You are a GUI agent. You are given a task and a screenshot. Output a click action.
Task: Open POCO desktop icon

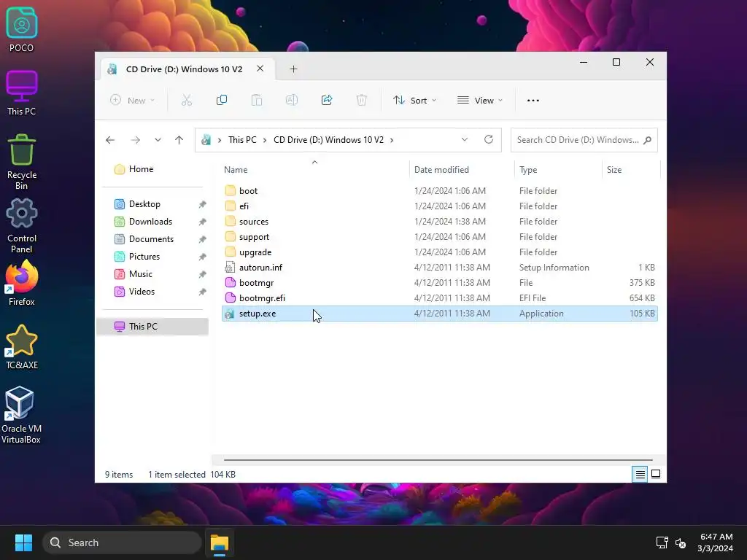click(21, 30)
